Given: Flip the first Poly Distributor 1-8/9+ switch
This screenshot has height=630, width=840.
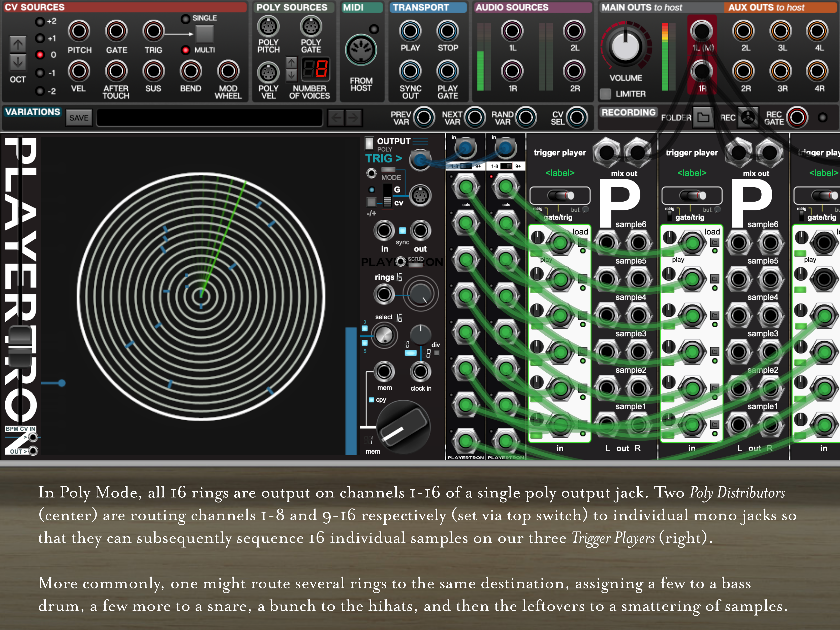Looking at the screenshot, I should [x=466, y=166].
